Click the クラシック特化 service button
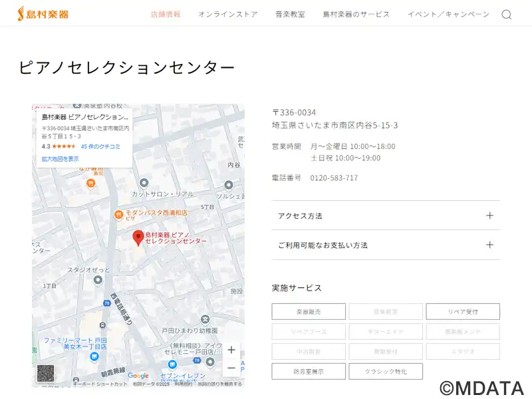The height and width of the screenshot is (399, 532). 386,371
